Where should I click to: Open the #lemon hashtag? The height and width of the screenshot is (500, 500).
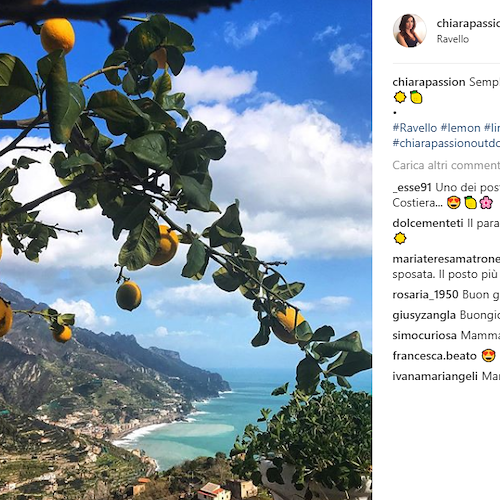460,128
